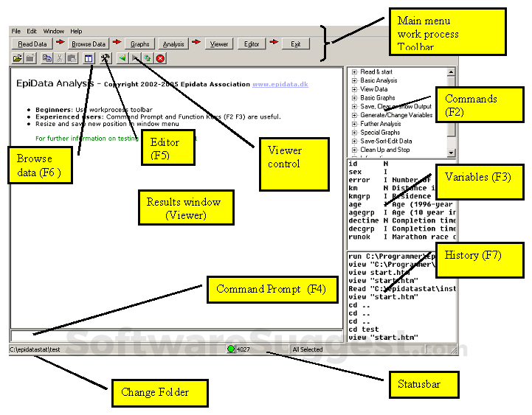This screenshot has height=415, width=532.
Task: Open the Window menu
Action: (x=53, y=32)
